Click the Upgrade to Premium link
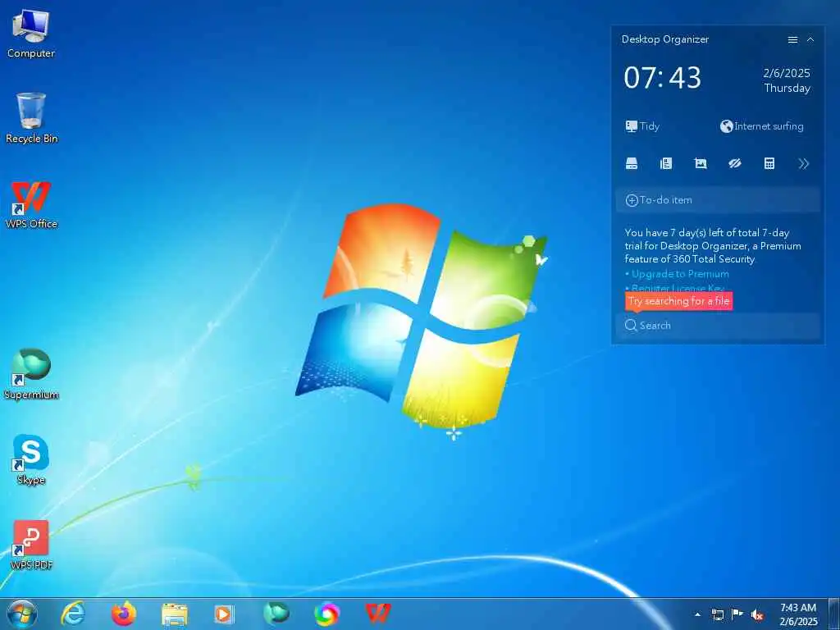 click(679, 274)
